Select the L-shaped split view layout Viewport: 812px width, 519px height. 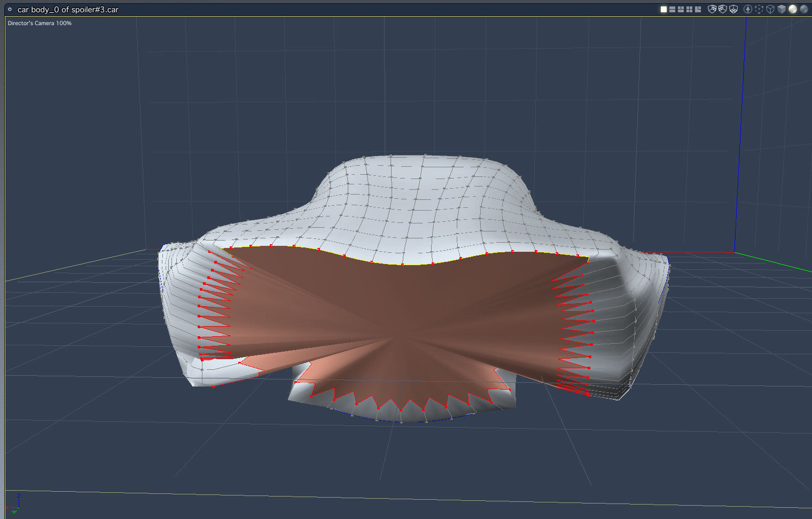coord(698,9)
